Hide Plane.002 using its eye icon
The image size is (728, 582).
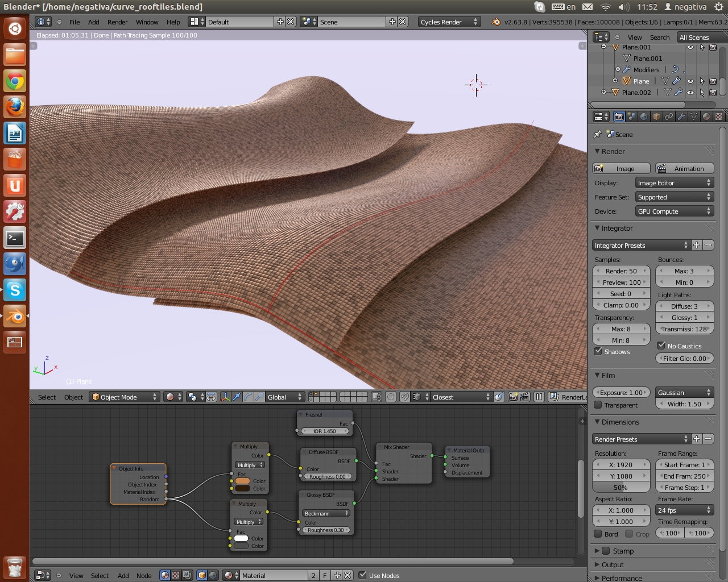pos(690,92)
